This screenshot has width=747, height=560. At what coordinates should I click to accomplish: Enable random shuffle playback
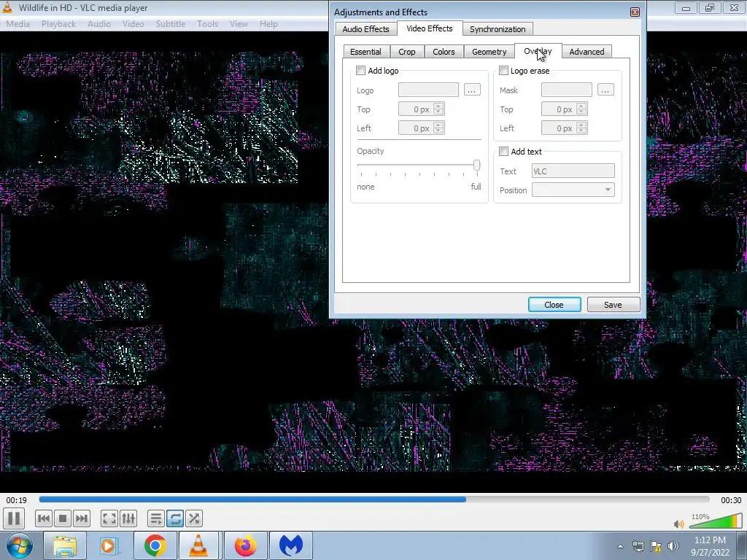click(x=194, y=518)
